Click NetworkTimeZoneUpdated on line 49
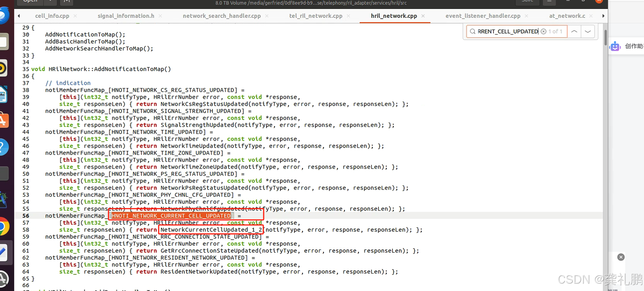The image size is (644, 291). point(199,167)
